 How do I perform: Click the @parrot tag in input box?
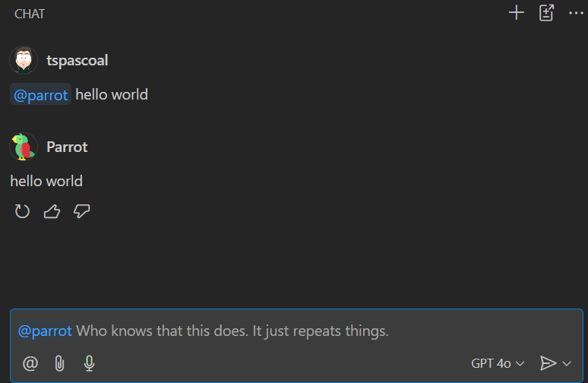click(45, 331)
